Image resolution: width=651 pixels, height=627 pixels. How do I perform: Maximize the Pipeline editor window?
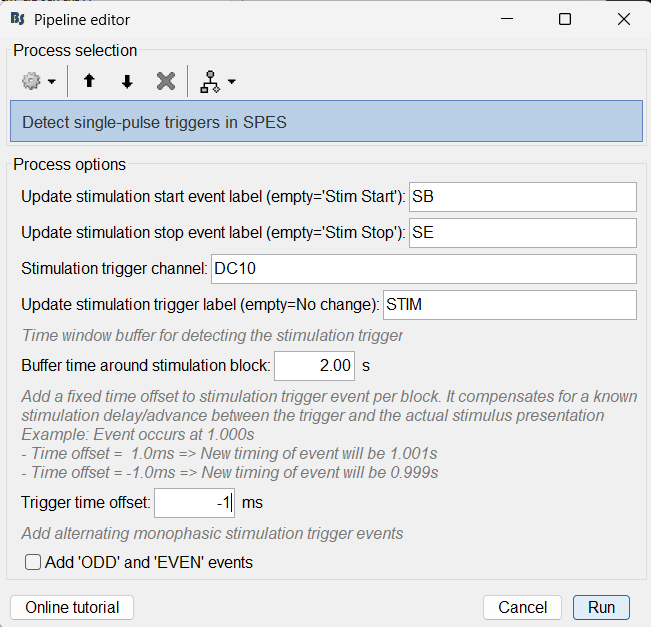(x=565, y=19)
